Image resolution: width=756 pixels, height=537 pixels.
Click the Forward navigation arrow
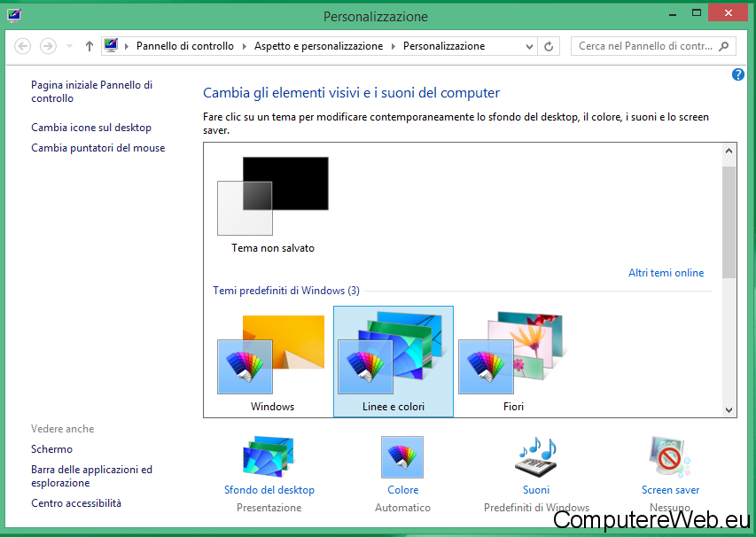(48, 46)
